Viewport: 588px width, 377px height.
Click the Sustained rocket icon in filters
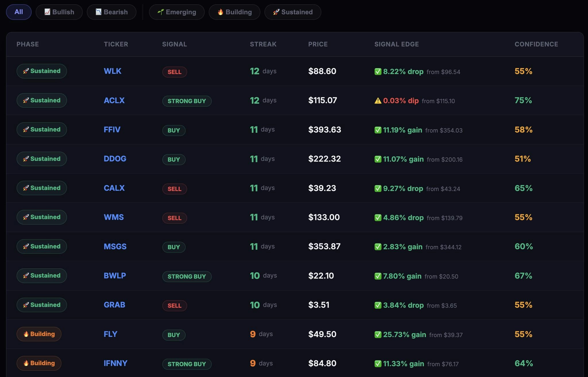point(276,12)
